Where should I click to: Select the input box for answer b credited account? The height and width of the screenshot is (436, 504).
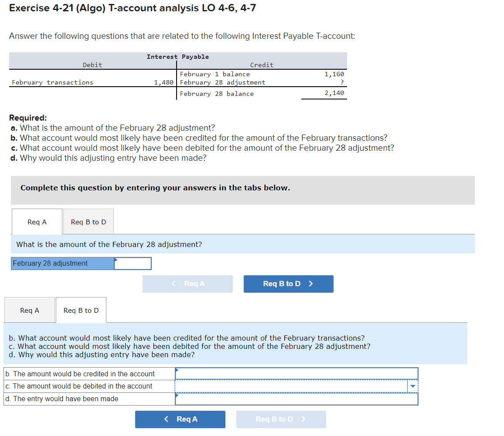(296, 373)
